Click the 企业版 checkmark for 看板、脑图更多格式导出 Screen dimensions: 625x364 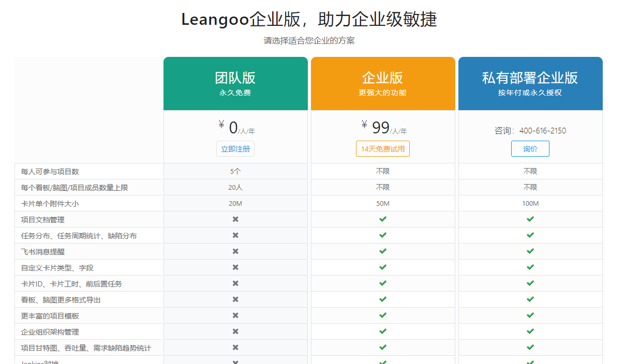(383, 299)
